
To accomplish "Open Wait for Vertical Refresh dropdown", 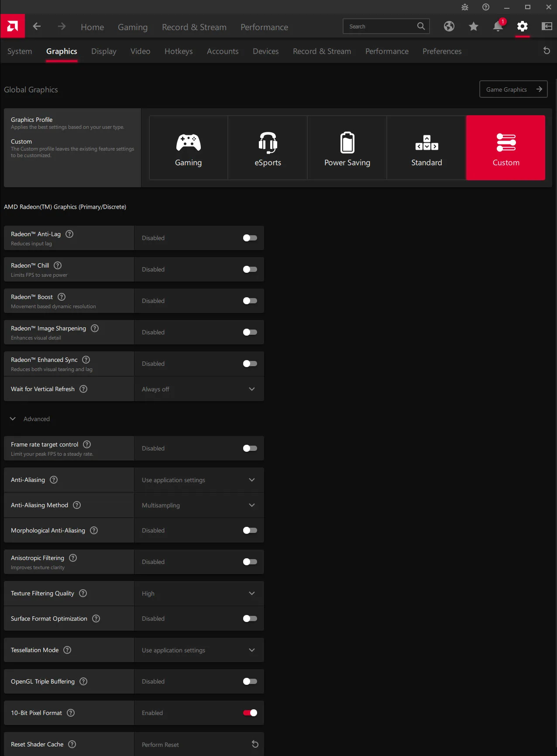I will (199, 389).
